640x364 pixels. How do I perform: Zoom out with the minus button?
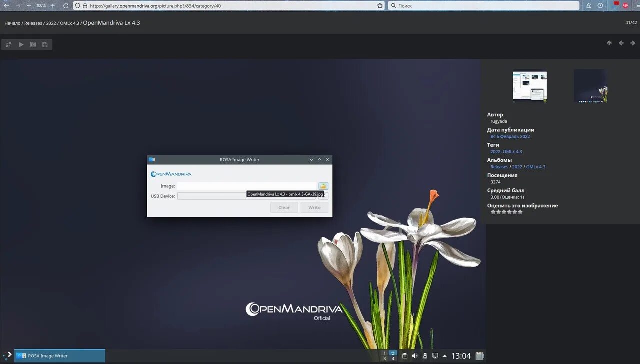(29, 5)
